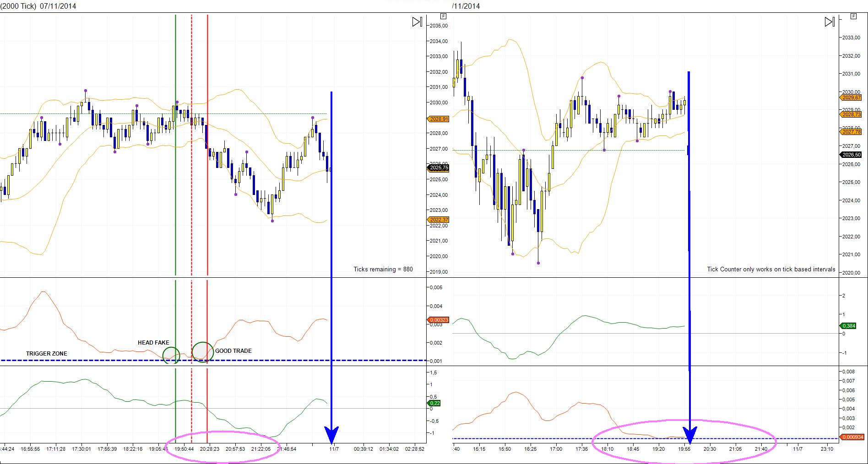
Task: Click the 18:22:16 time label
Action: coord(133,449)
